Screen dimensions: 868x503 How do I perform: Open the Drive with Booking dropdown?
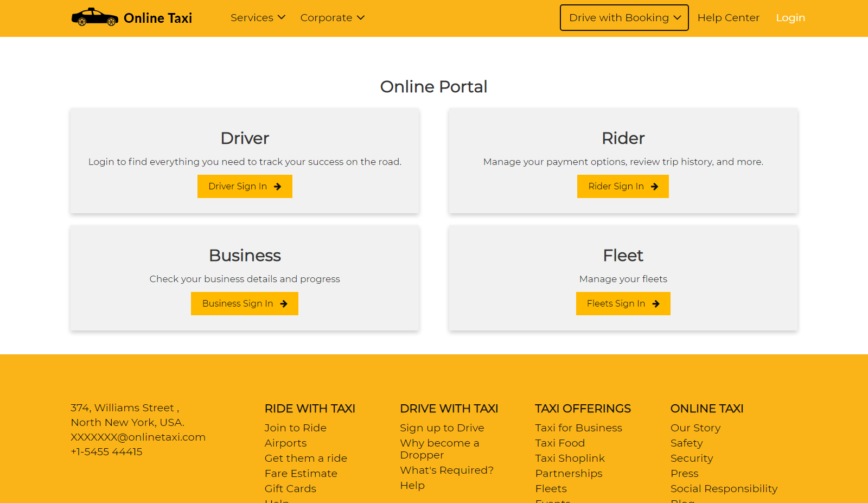click(624, 18)
